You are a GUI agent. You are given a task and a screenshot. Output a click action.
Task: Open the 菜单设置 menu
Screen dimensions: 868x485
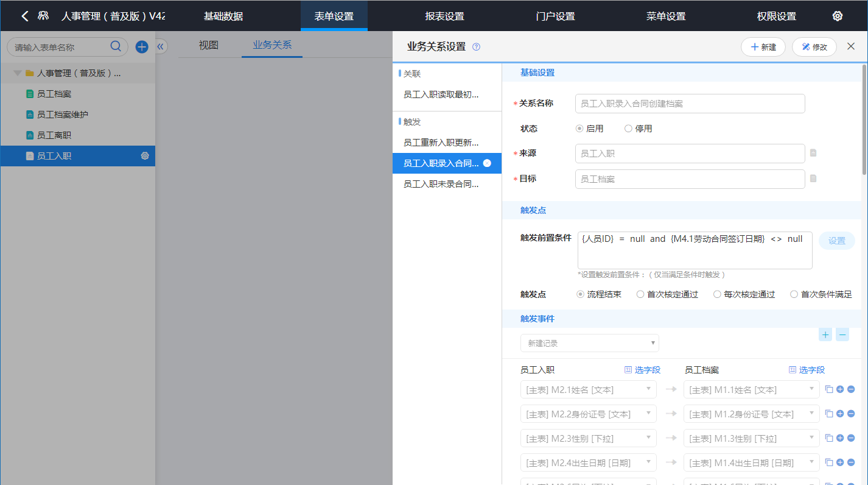click(x=666, y=16)
